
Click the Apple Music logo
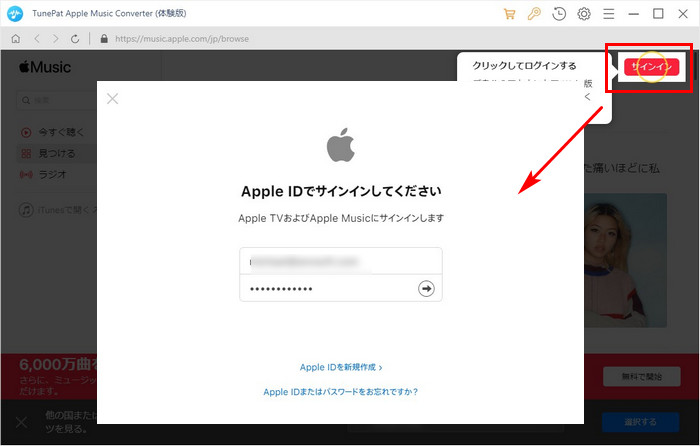pos(45,67)
